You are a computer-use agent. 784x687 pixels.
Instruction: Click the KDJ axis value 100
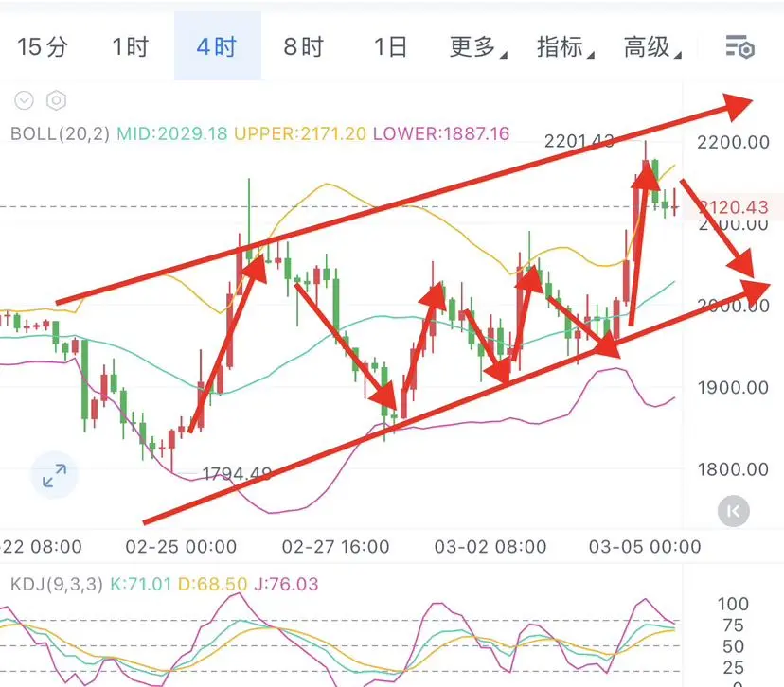tap(733, 604)
